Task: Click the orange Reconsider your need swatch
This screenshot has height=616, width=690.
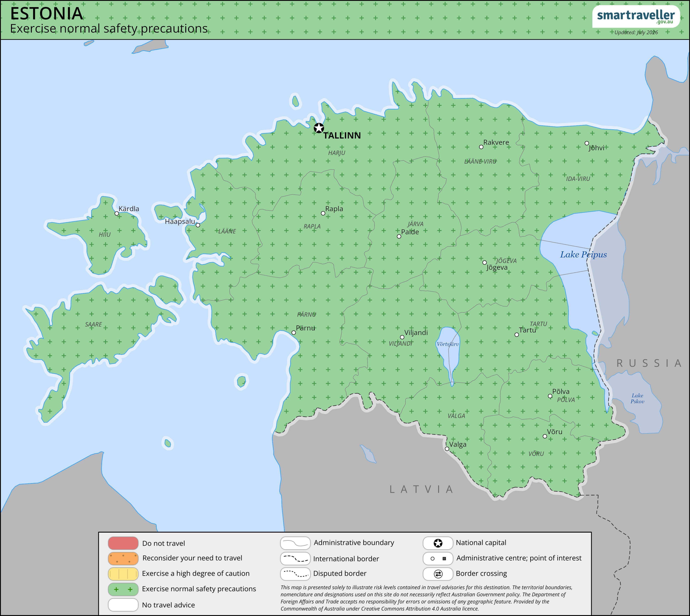Action: 123,558
